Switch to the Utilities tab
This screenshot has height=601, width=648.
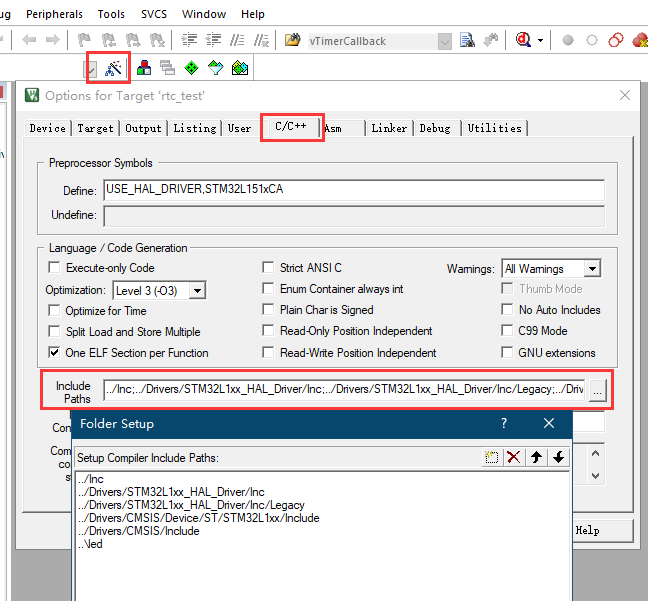point(495,128)
